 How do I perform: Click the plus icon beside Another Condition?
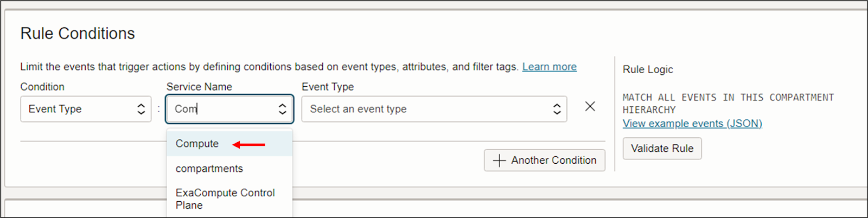(499, 161)
